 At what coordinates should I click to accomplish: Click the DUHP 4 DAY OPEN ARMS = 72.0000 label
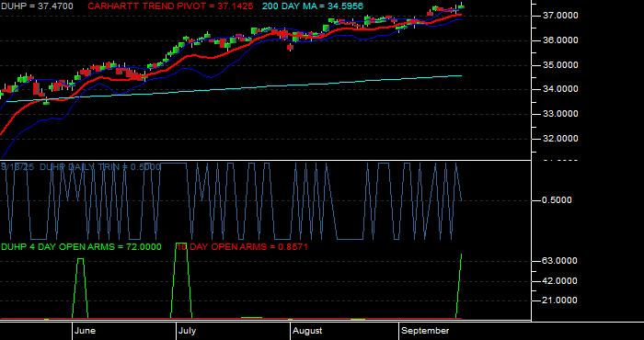tap(81, 247)
